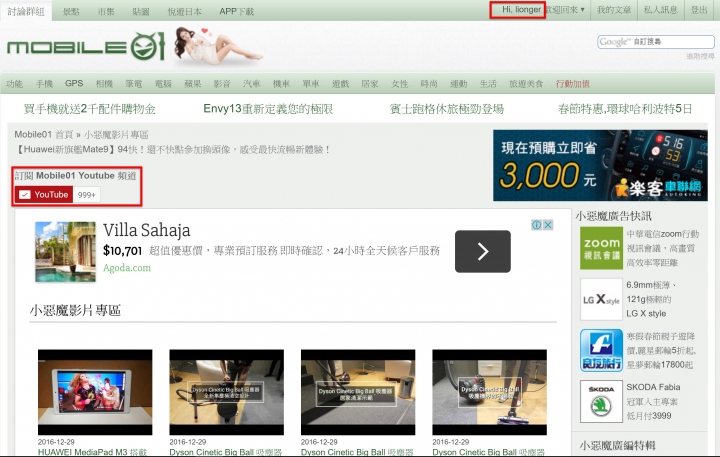Open the 生活 category menu
The width and height of the screenshot is (720, 457).
coord(488,84)
